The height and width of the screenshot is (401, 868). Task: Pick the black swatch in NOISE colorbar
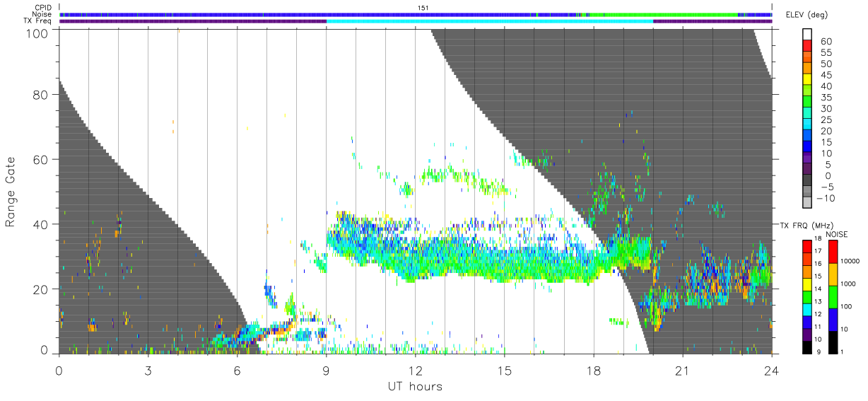click(832, 342)
